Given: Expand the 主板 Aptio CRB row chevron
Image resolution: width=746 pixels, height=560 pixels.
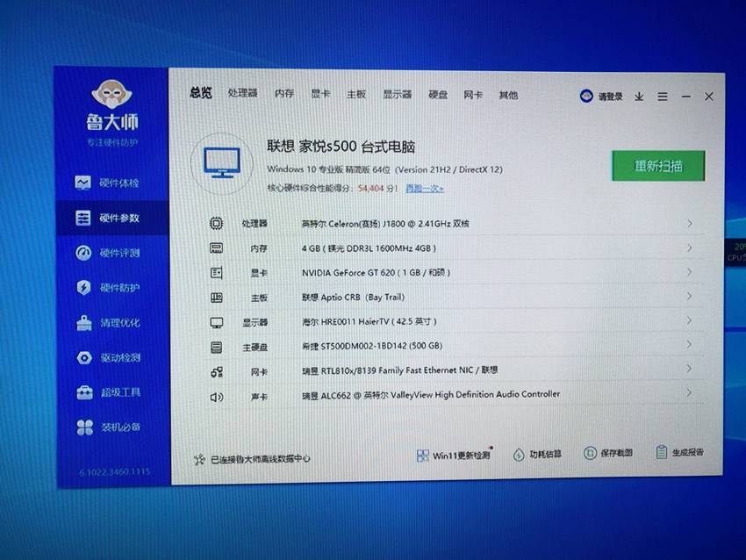Looking at the screenshot, I should tap(689, 296).
